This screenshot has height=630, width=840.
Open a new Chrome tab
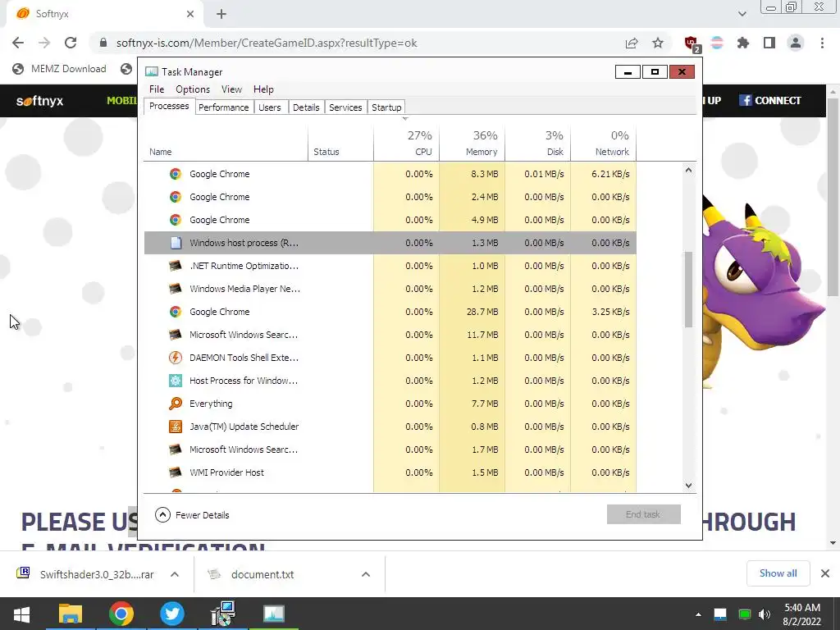coord(221,14)
